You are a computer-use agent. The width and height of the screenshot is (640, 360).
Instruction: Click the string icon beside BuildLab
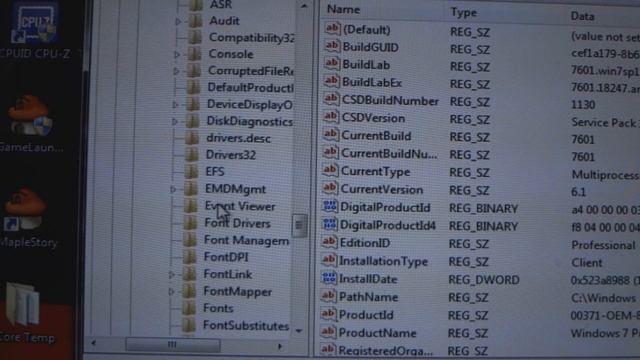click(332, 64)
